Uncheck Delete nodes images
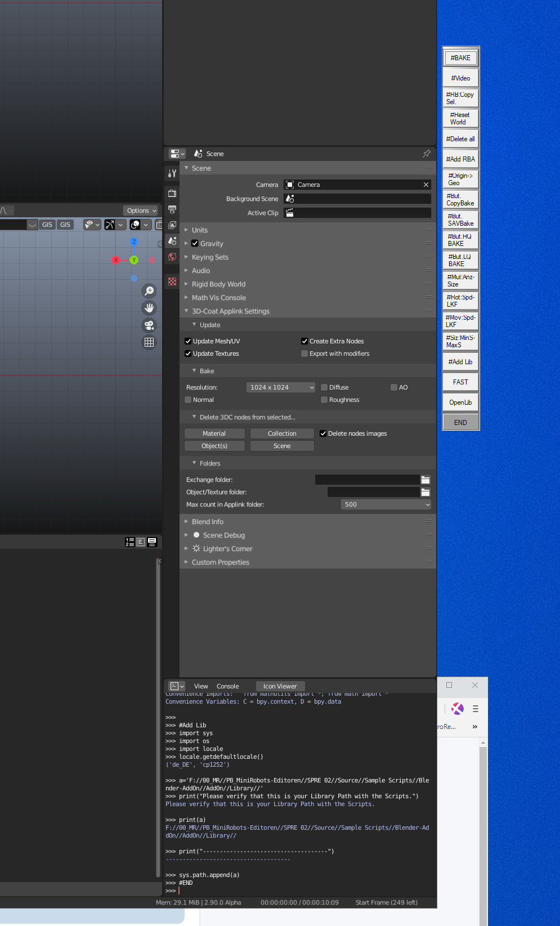Screen dimensions: 560x926 click(323, 433)
